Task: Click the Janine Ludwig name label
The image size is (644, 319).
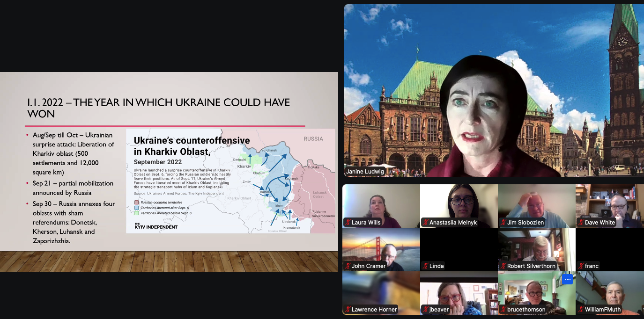Action: [366, 172]
